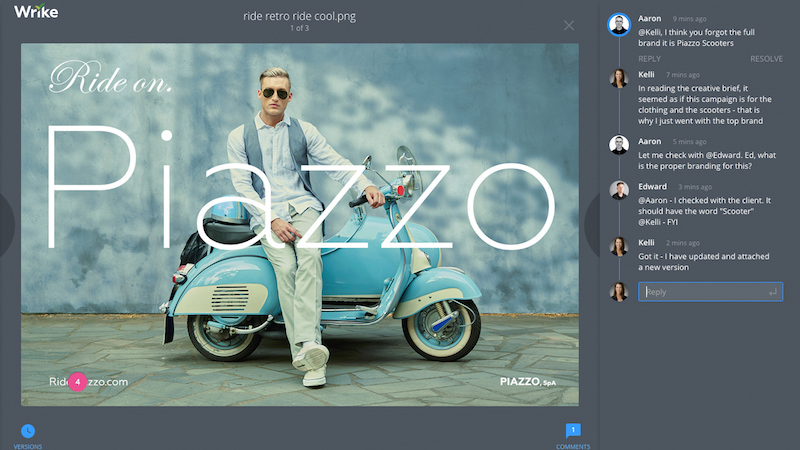The height and width of the screenshot is (450, 800).
Task: Click the '@Kelli - FYI' mention
Action: click(658, 222)
